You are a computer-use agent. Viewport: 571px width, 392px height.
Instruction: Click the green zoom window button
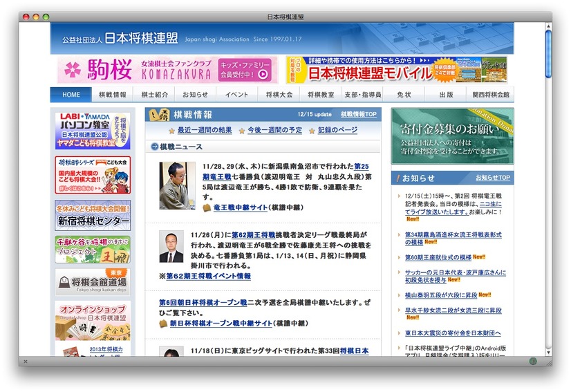pyautogui.click(x=46, y=17)
